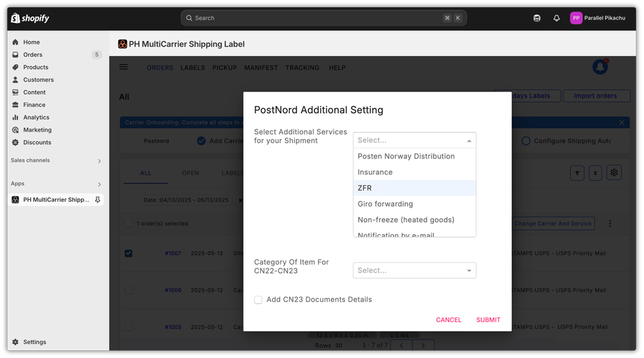Click the Customers person icon

pos(15,80)
